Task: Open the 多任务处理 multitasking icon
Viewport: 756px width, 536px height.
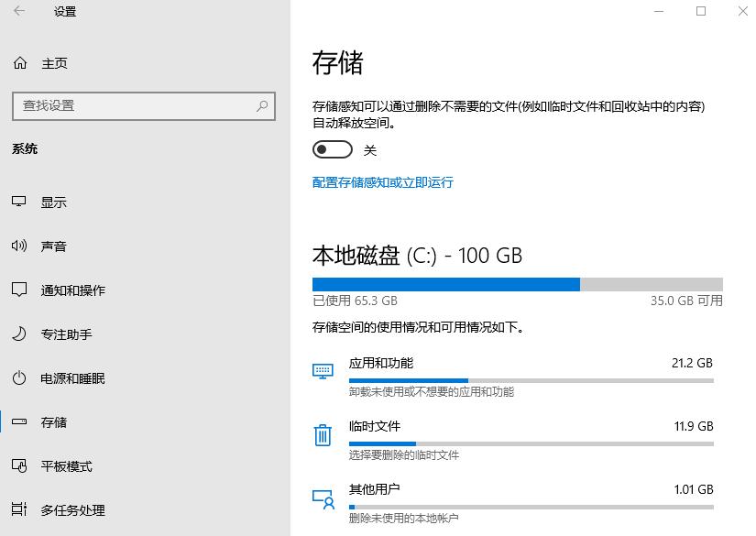Action: [20, 510]
